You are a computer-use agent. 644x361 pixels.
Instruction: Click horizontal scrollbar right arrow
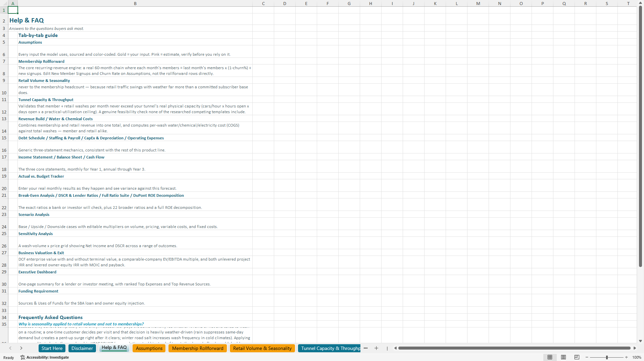[x=635, y=348]
